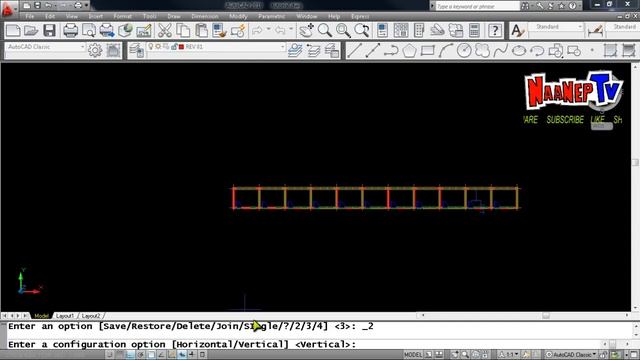The height and width of the screenshot is (360, 640).
Task: Open the File menu
Action: [29, 16]
